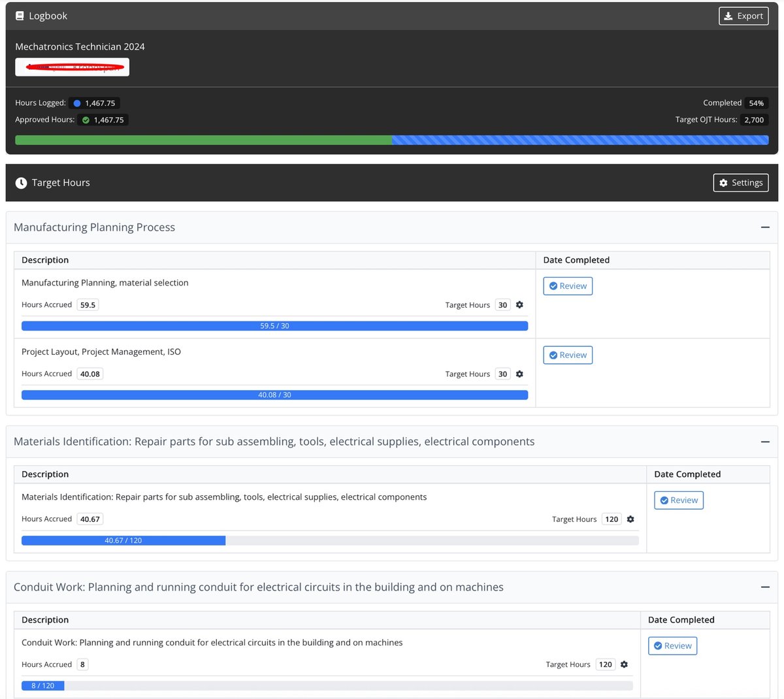
Task: Review Manufacturing Planning, material selection entry
Action: point(568,286)
